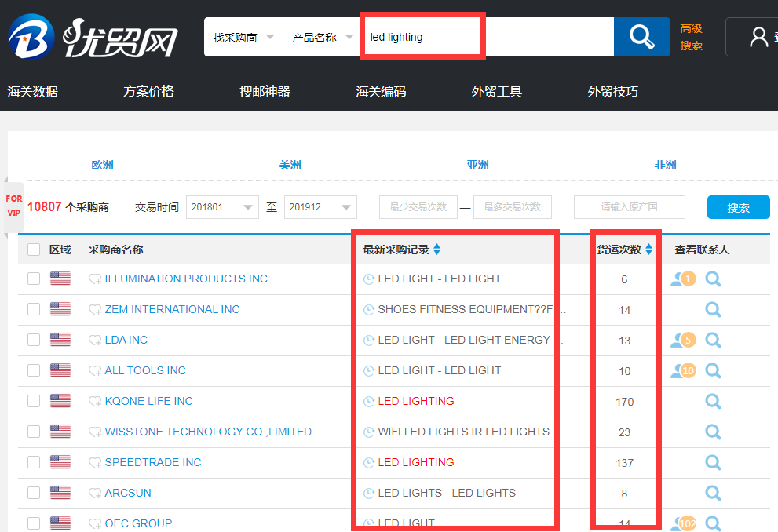Screen dimensions: 778x532
Task: Favorite LDA INC heart icon
Action: pyautogui.click(x=95, y=340)
